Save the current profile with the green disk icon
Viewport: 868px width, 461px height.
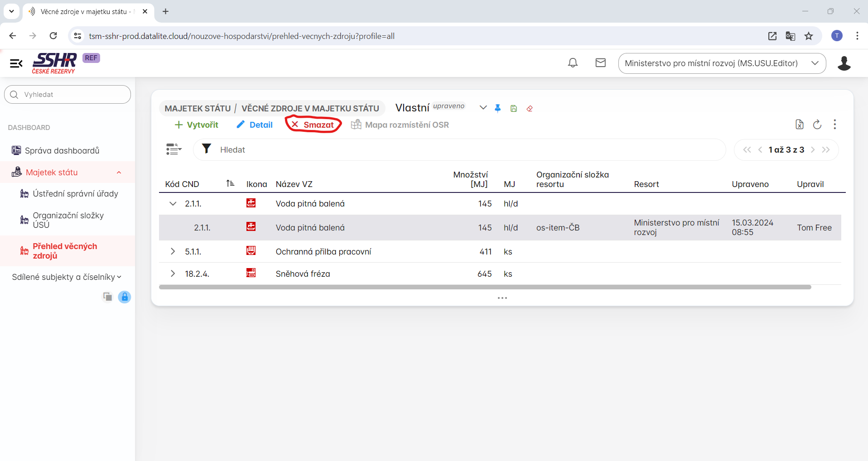click(514, 108)
